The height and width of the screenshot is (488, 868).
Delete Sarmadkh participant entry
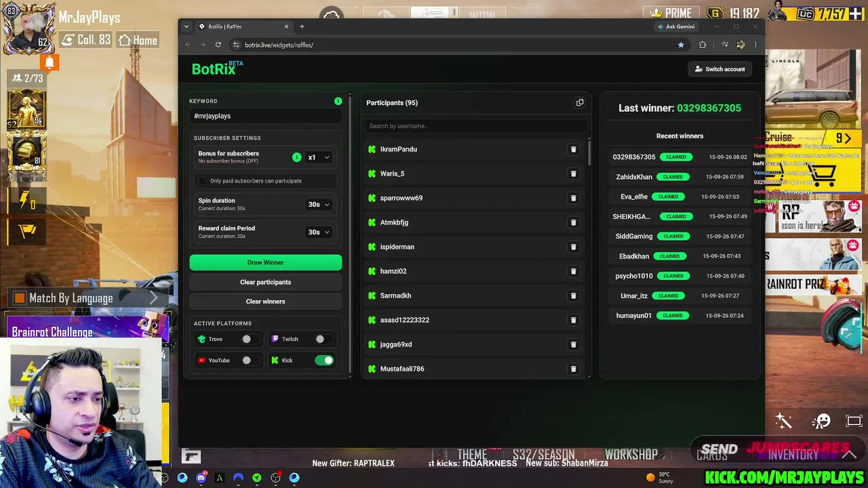[573, 296]
